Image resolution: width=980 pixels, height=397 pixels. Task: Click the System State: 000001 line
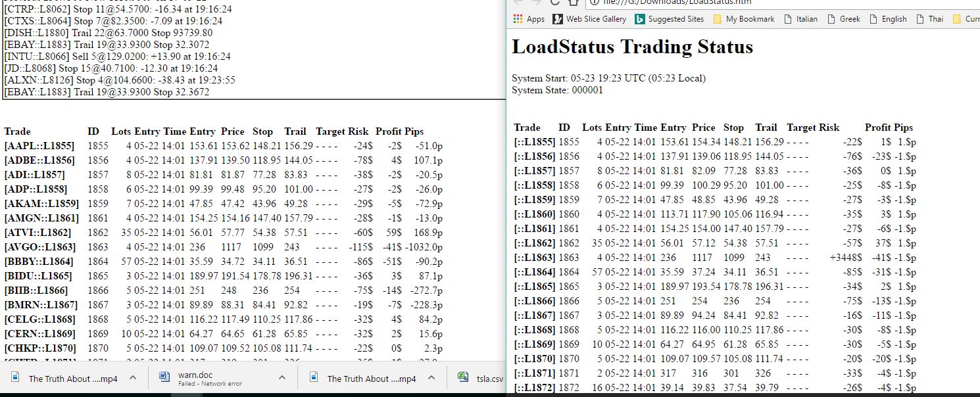point(557,90)
